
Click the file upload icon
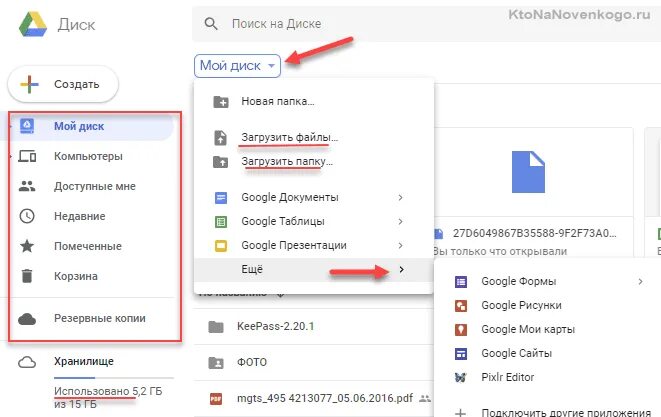tap(220, 137)
